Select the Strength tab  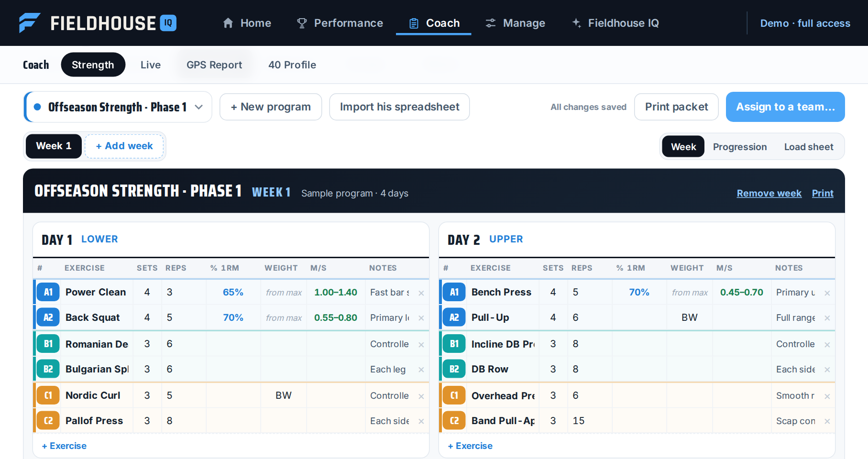93,65
